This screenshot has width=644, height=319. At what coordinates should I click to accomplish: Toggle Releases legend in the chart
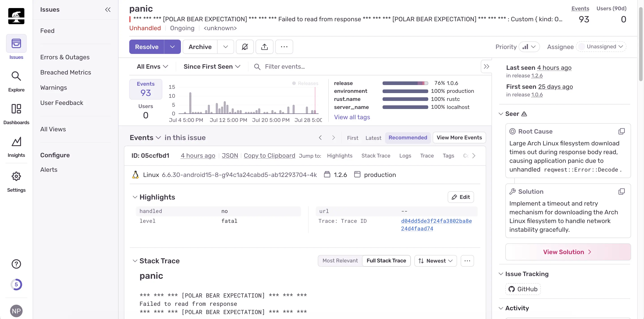(x=305, y=83)
